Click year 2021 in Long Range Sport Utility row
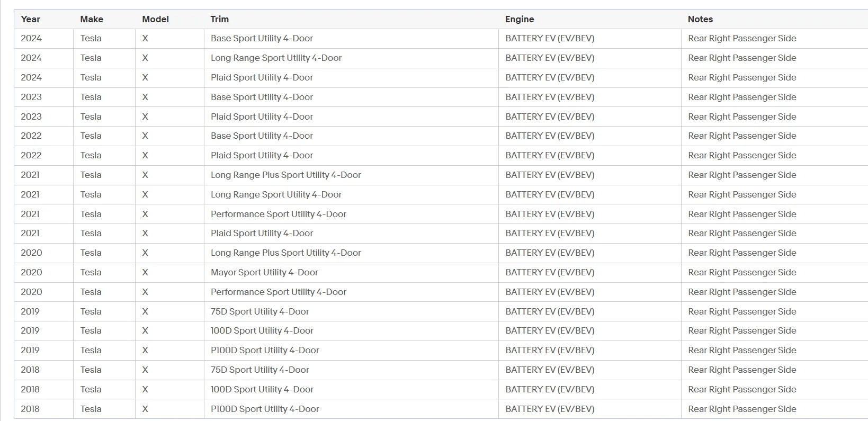The height and width of the screenshot is (421, 868). tap(30, 194)
